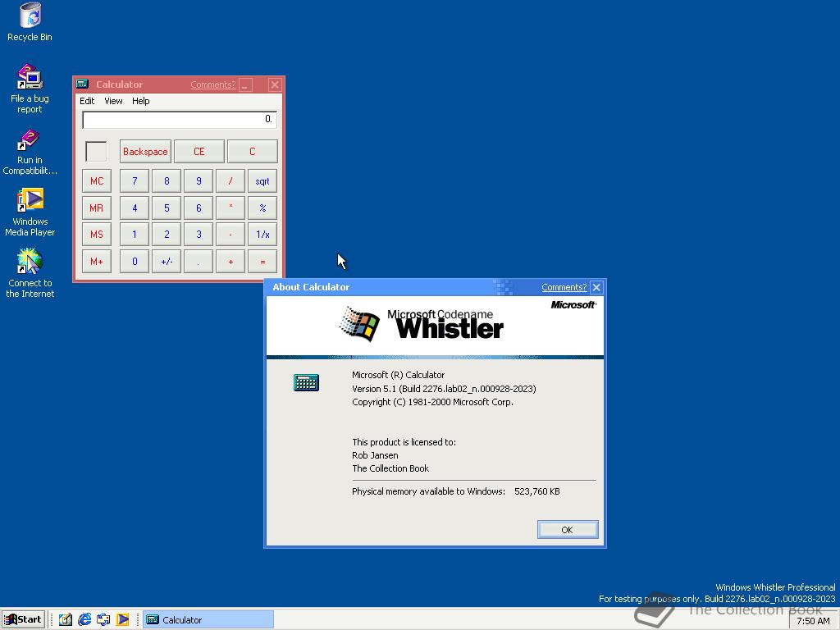The image size is (840, 630).
Task: Click the memory indicator box
Action: [97, 152]
